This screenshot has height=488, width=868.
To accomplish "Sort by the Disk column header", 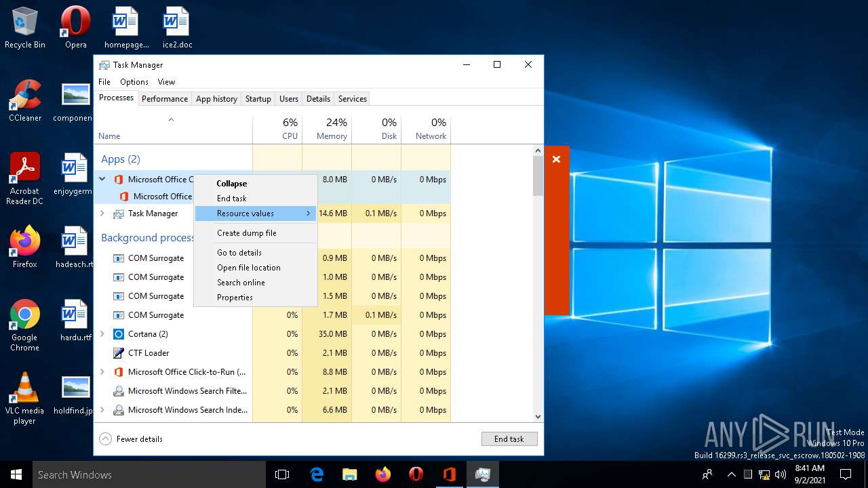I will [376, 129].
